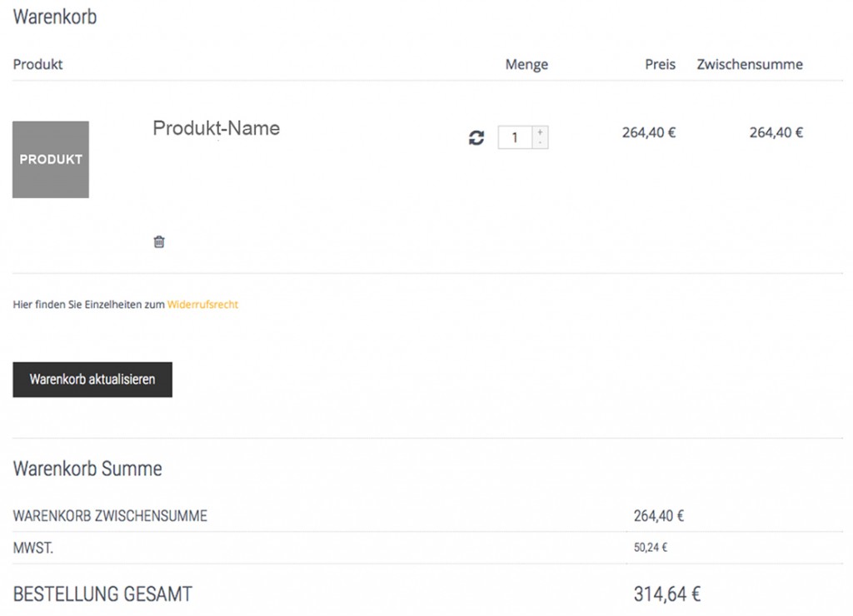This screenshot has width=853, height=616.
Task: Click the unit price in the Preis column
Action: pos(648,132)
